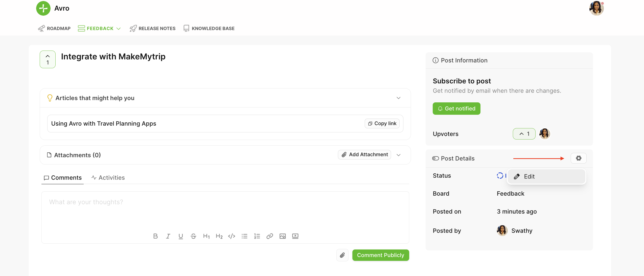
Task: Click the Upvoters count button
Action: (x=524, y=134)
